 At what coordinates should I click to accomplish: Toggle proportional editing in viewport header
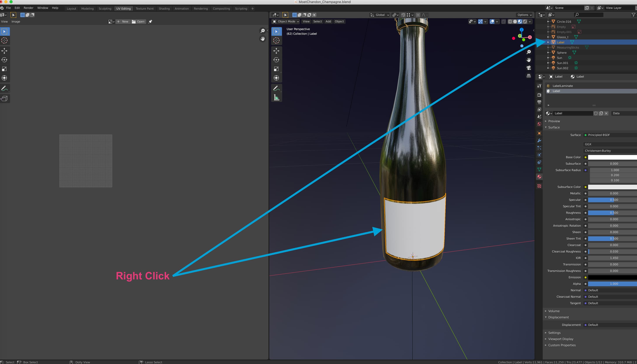pos(418,15)
